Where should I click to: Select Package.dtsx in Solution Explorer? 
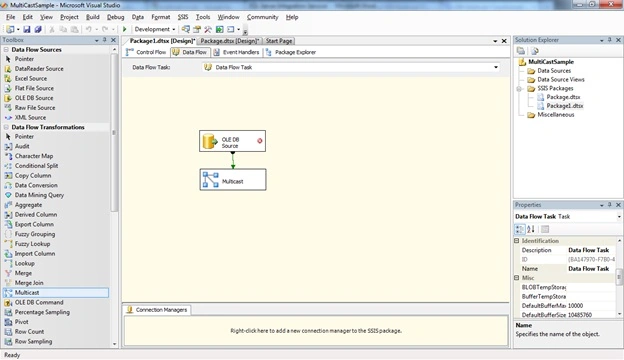click(563, 97)
